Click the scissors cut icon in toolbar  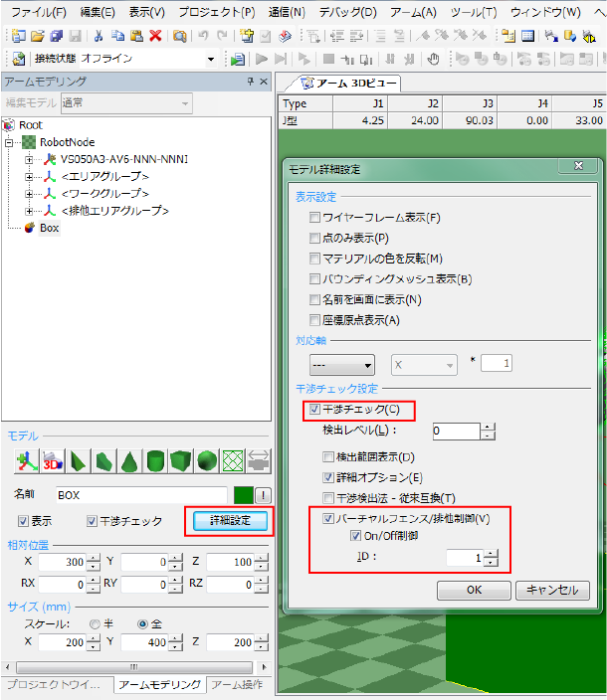pyautogui.click(x=100, y=36)
